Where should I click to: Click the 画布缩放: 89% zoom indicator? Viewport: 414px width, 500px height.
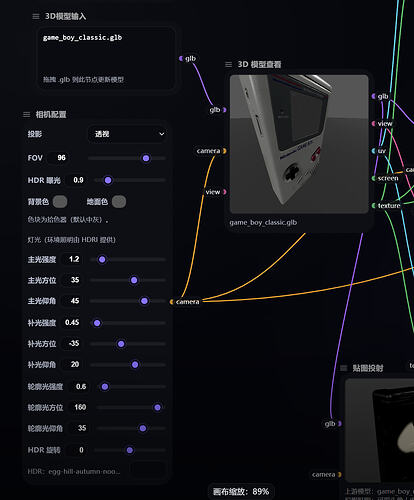[x=241, y=492]
